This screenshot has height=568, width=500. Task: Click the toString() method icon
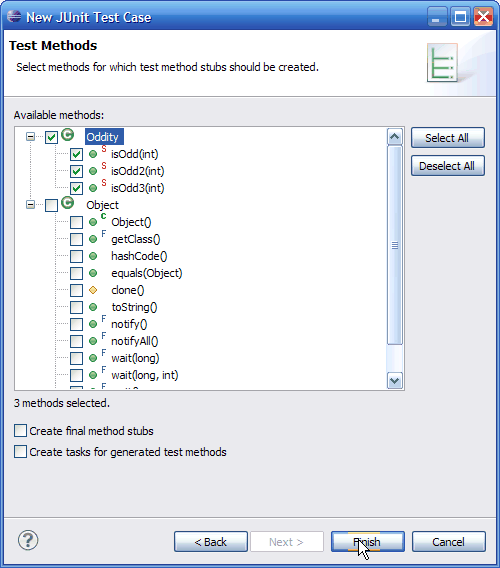[93, 307]
